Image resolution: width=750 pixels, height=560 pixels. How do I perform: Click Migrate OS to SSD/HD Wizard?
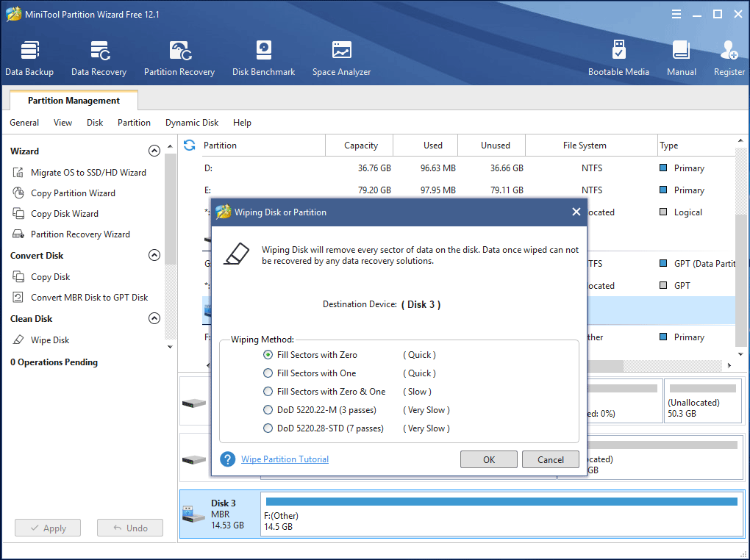88,173
